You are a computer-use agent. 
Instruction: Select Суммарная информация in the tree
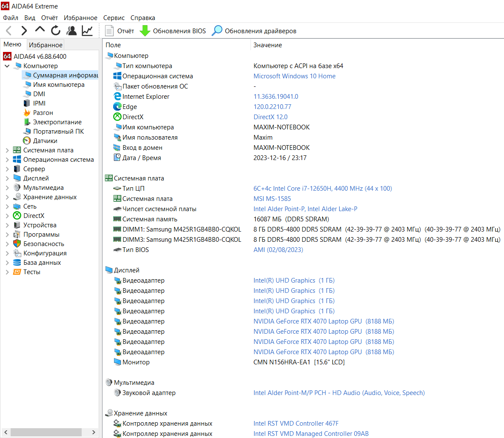(60, 75)
